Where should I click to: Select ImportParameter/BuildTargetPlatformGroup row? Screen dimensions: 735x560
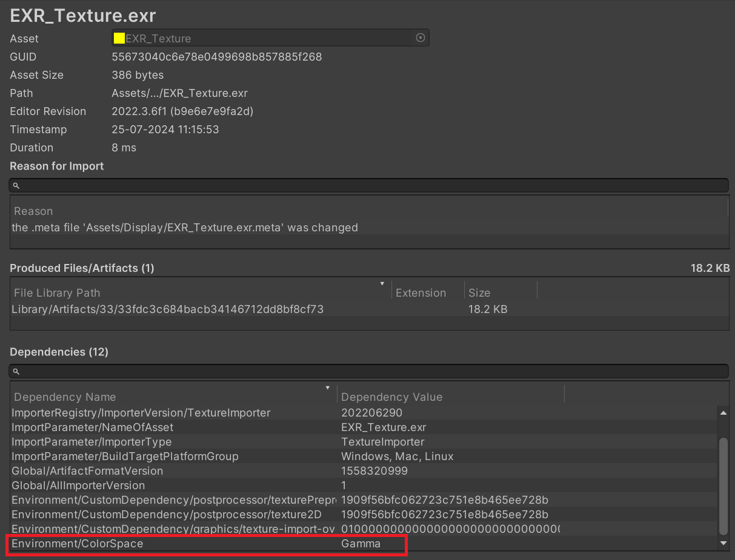coord(364,456)
